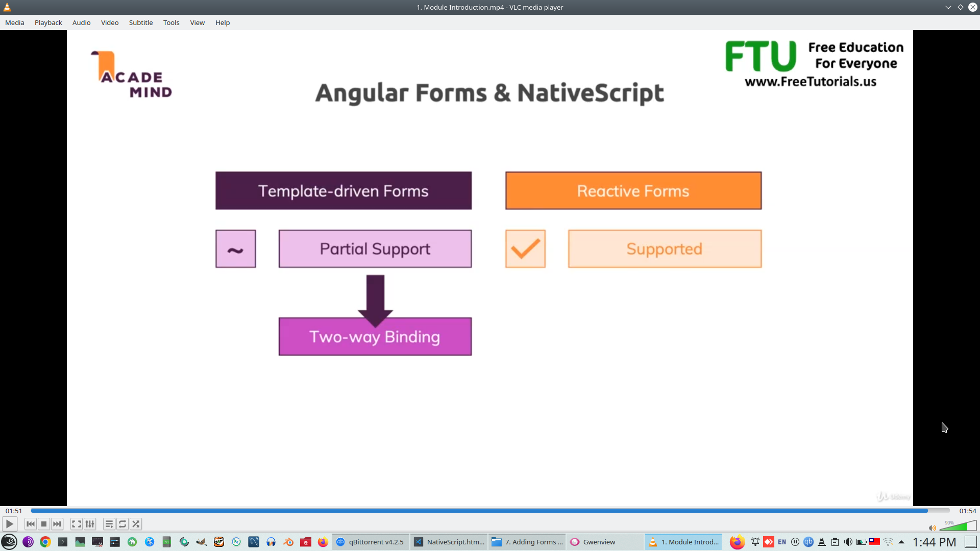
Task: Toggle random shuffle playback
Action: coord(136,524)
